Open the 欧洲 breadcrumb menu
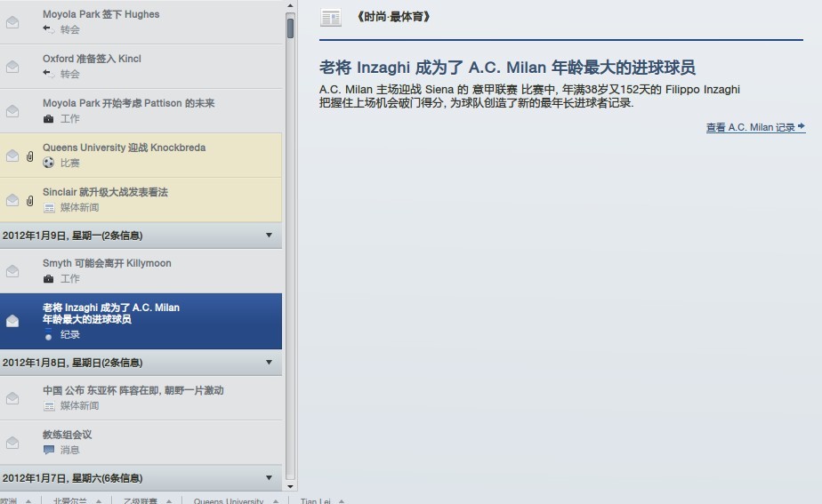 (16, 500)
